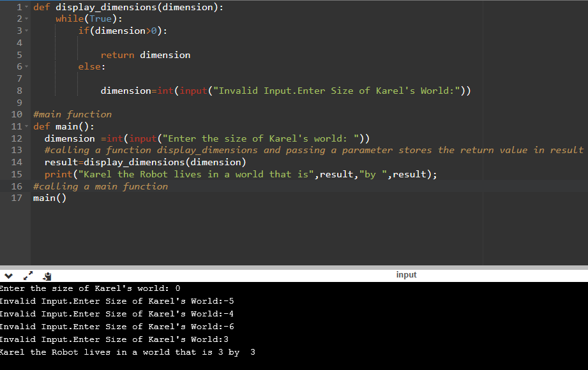Click line number 9 in the gutter

[20, 103]
